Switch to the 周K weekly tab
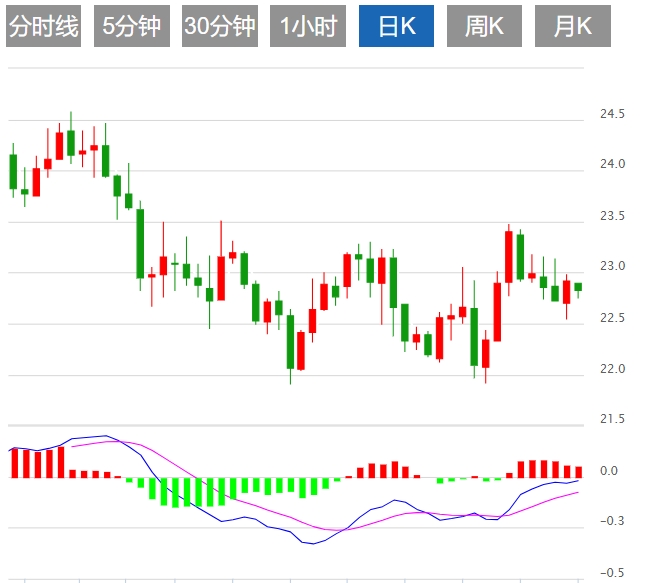Viewport: 646px width, 583px height. coord(484,27)
